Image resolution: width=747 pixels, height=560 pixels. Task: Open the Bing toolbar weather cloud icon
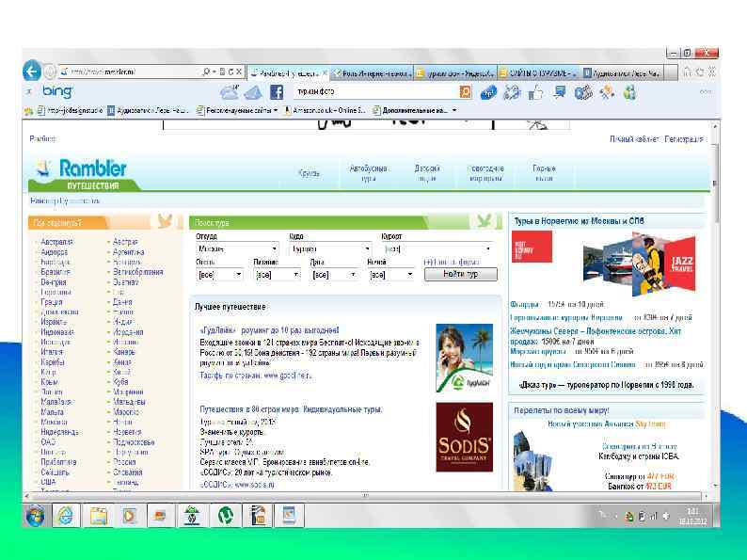click(230, 91)
